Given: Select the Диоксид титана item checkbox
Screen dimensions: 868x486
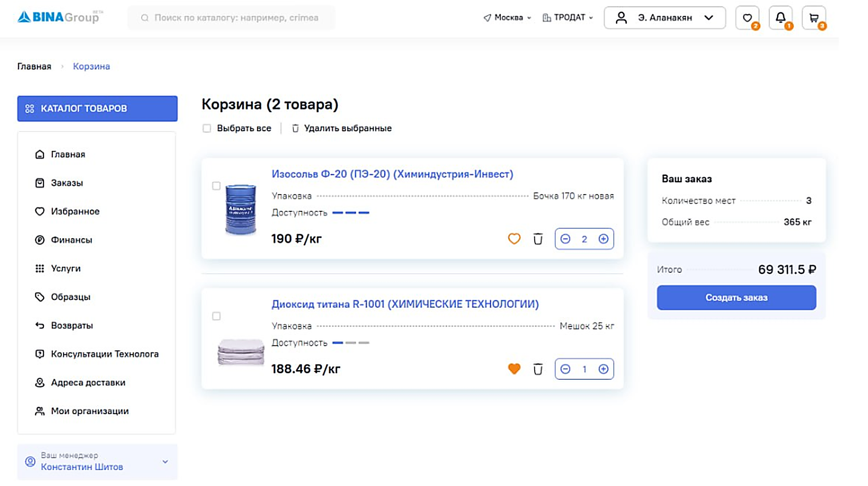Looking at the screenshot, I should pyautogui.click(x=216, y=316).
